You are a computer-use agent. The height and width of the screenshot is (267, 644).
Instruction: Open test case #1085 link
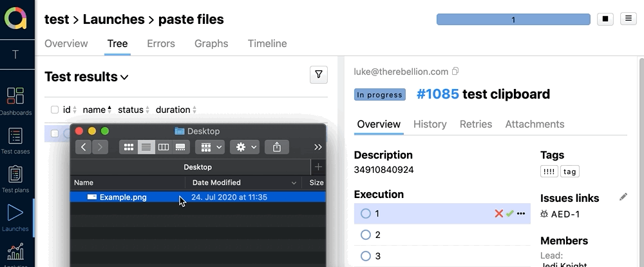(x=437, y=94)
